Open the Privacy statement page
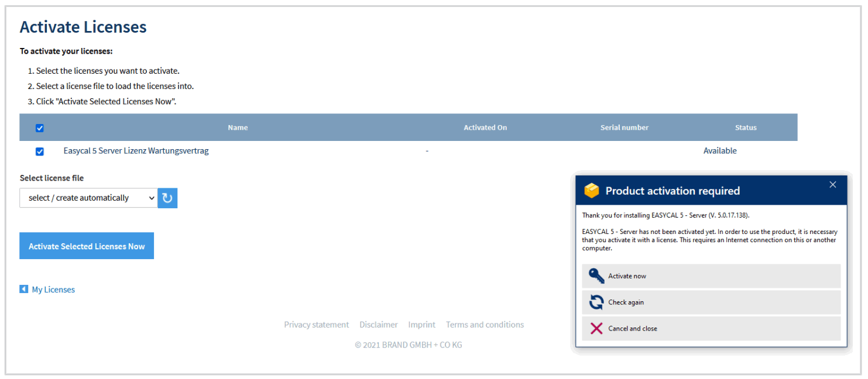The width and height of the screenshot is (868, 379). pyautogui.click(x=316, y=324)
